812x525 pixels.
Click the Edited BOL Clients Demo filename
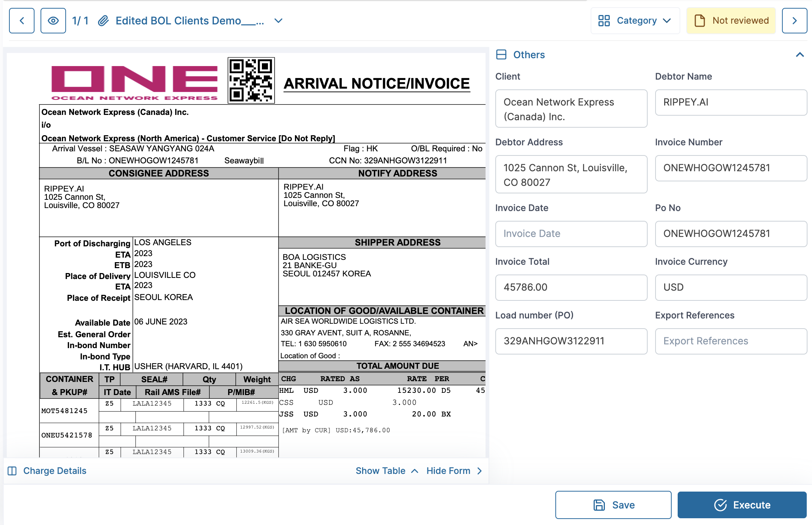(x=189, y=21)
